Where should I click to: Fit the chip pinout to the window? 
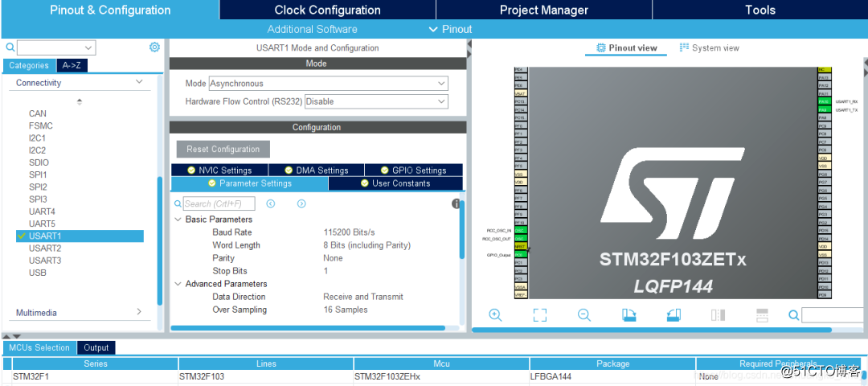540,315
